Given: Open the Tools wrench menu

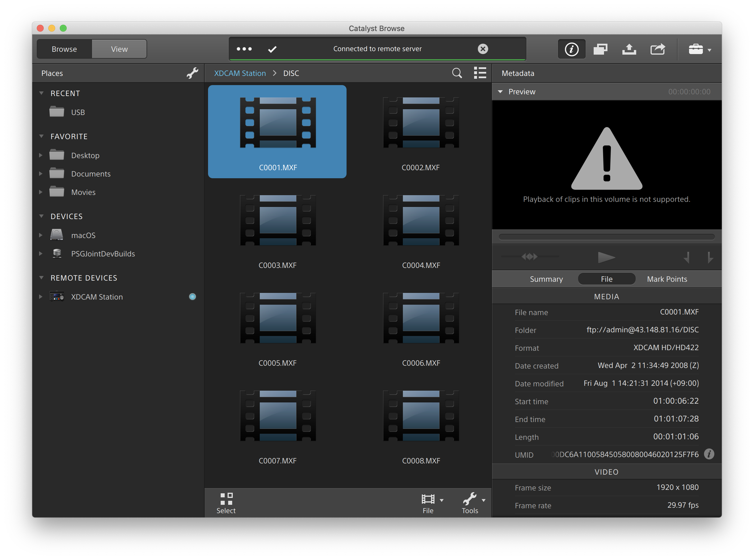Looking at the screenshot, I should point(472,503).
